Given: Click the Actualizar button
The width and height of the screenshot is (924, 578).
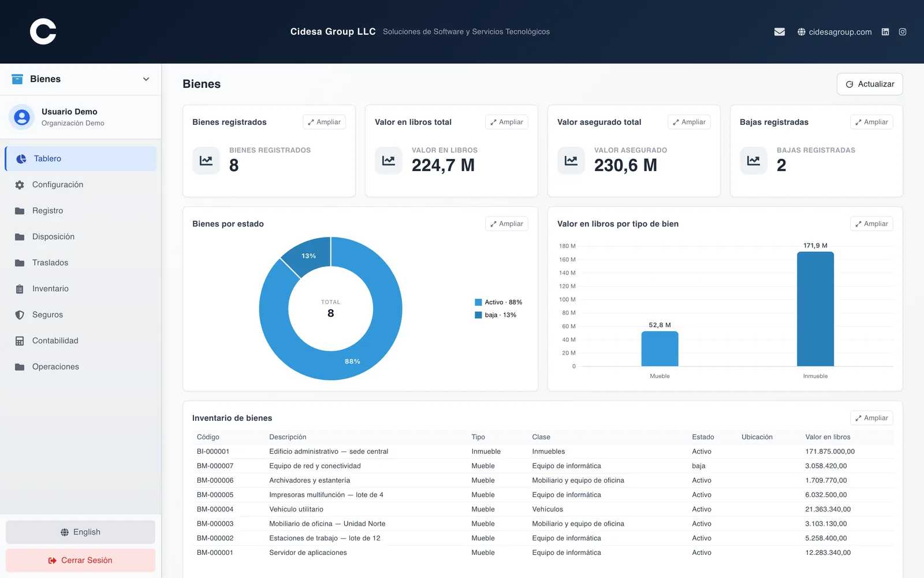Looking at the screenshot, I should pos(870,84).
